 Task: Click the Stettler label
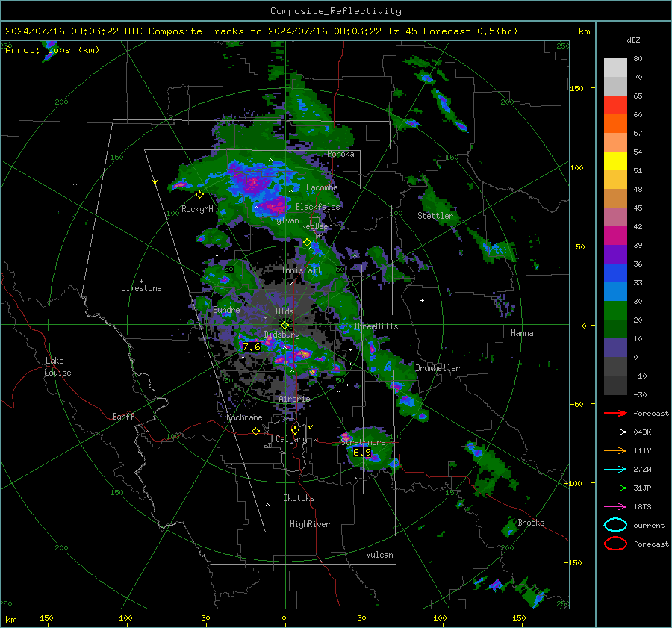[x=435, y=216]
